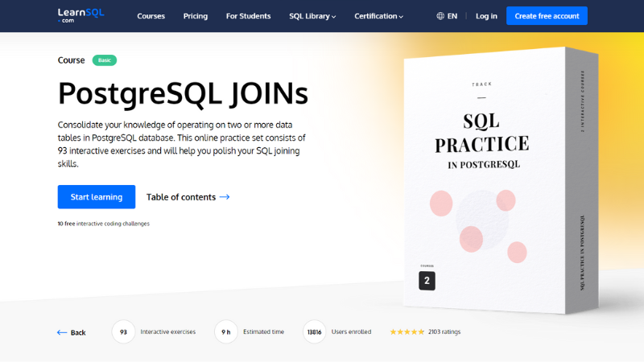This screenshot has width=644, height=362.
Task: Click the 'Course' label text
Action: (71, 60)
